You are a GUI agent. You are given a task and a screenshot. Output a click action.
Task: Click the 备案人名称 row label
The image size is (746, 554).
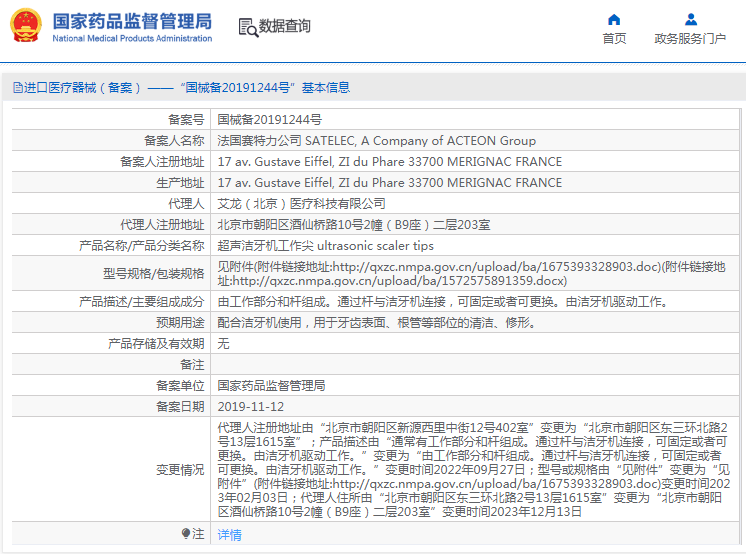174,141
